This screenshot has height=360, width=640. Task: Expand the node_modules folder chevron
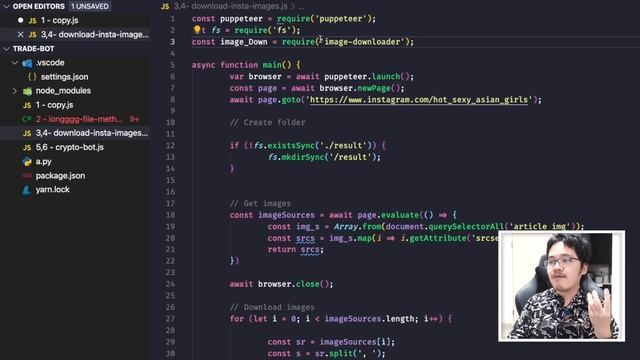pyautogui.click(x=15, y=91)
